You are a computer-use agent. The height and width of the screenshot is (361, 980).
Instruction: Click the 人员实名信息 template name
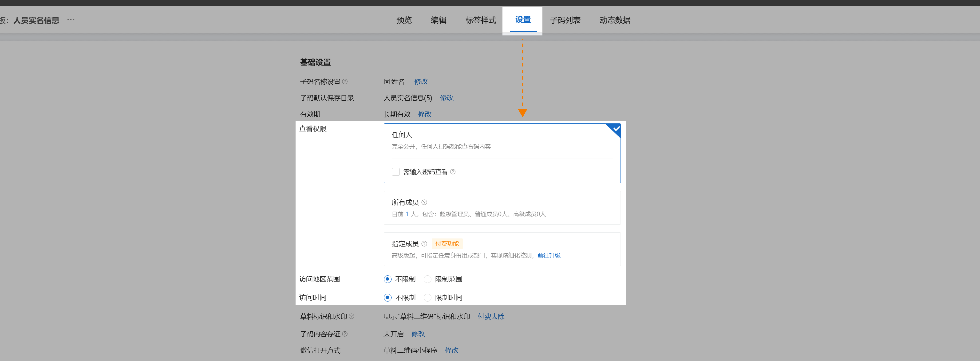36,20
